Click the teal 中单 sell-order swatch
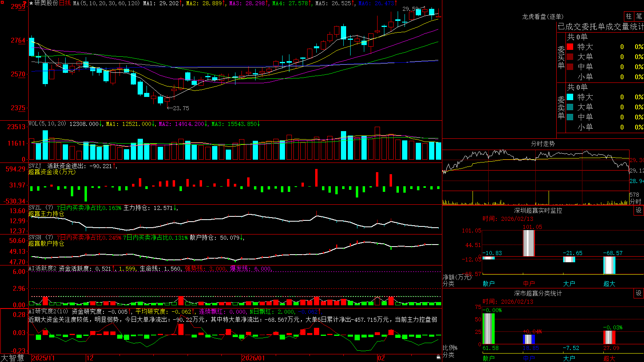 (x=570, y=117)
